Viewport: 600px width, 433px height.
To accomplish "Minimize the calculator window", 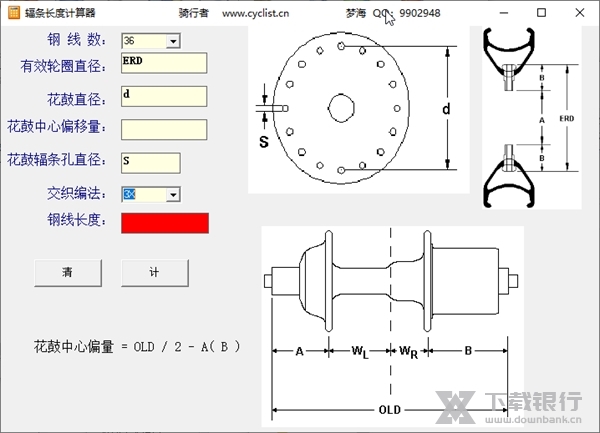I will coord(499,13).
